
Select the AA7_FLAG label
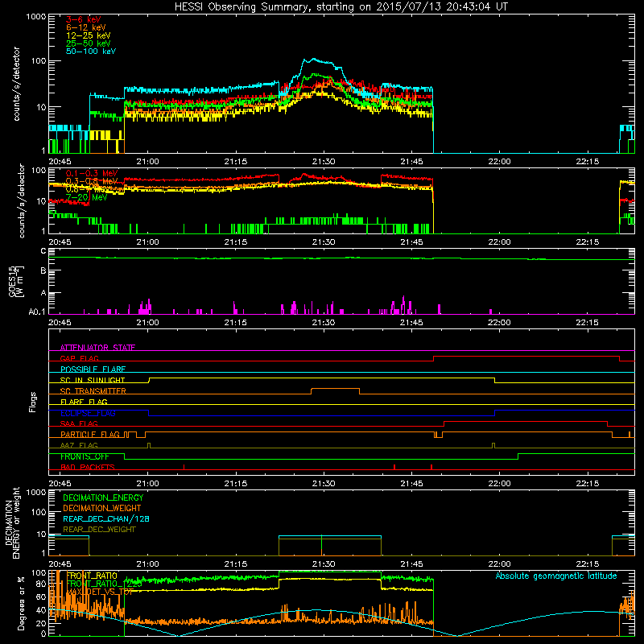79,445
